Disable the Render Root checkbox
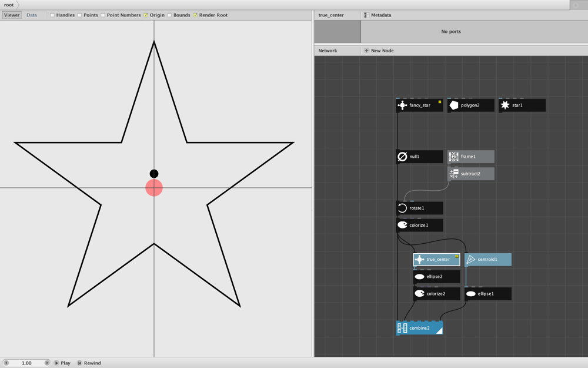The width and height of the screenshot is (588, 368). 195,15
